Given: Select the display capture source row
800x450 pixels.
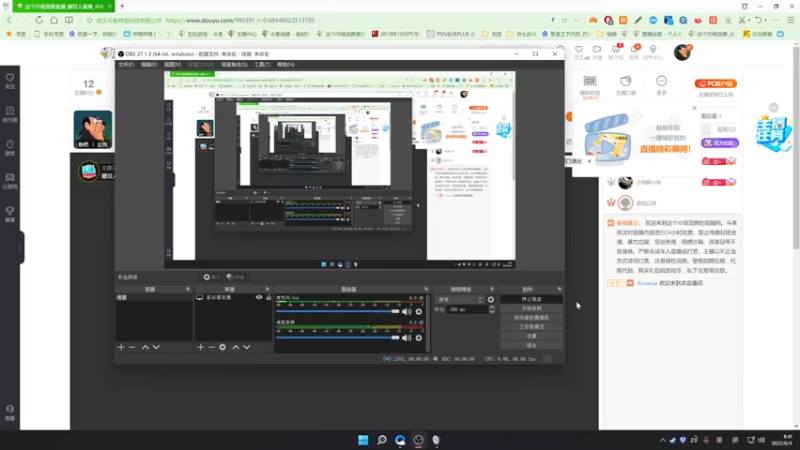Looking at the screenshot, I should point(233,297).
